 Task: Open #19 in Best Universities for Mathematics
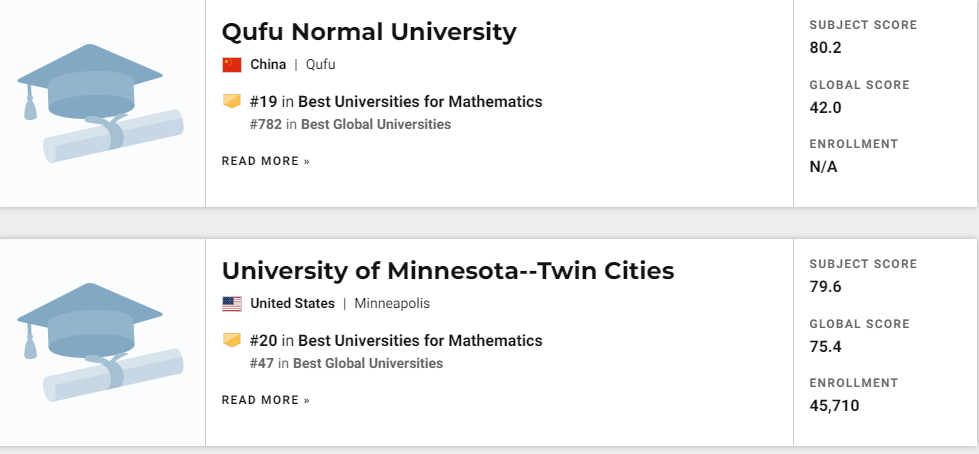click(x=396, y=101)
